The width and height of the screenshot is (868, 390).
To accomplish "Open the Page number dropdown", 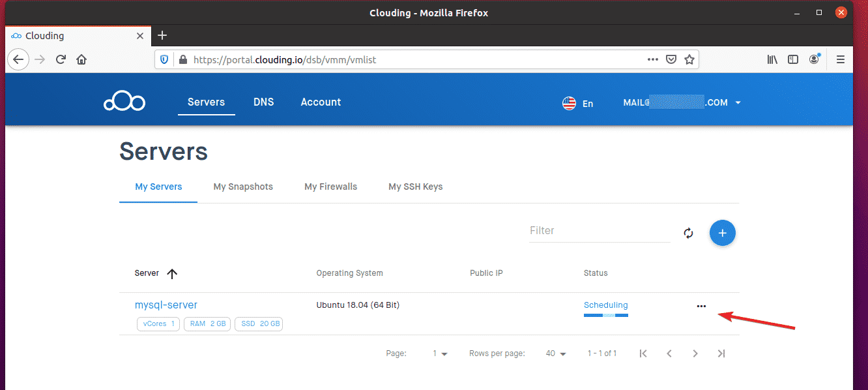I will [441, 353].
